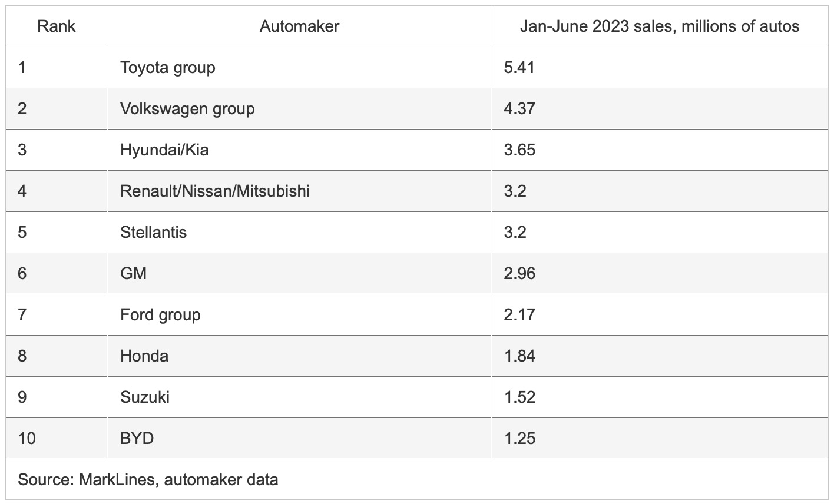This screenshot has width=834, height=504.
Task: Select the Volkswagen group cell
Action: 187,108
